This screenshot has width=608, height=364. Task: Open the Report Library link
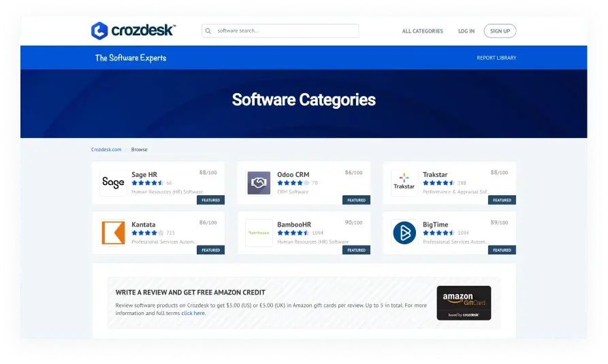(x=496, y=58)
